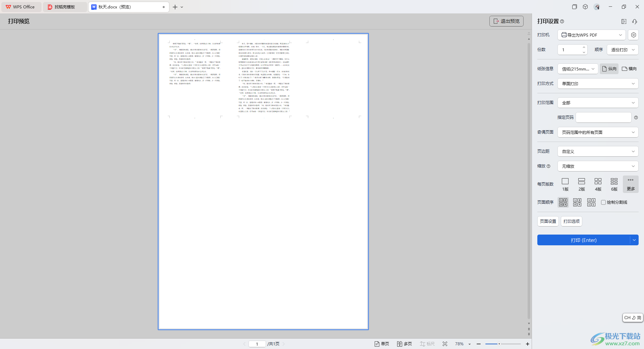
Task: Open the print range dropdown
Action: [x=598, y=103]
